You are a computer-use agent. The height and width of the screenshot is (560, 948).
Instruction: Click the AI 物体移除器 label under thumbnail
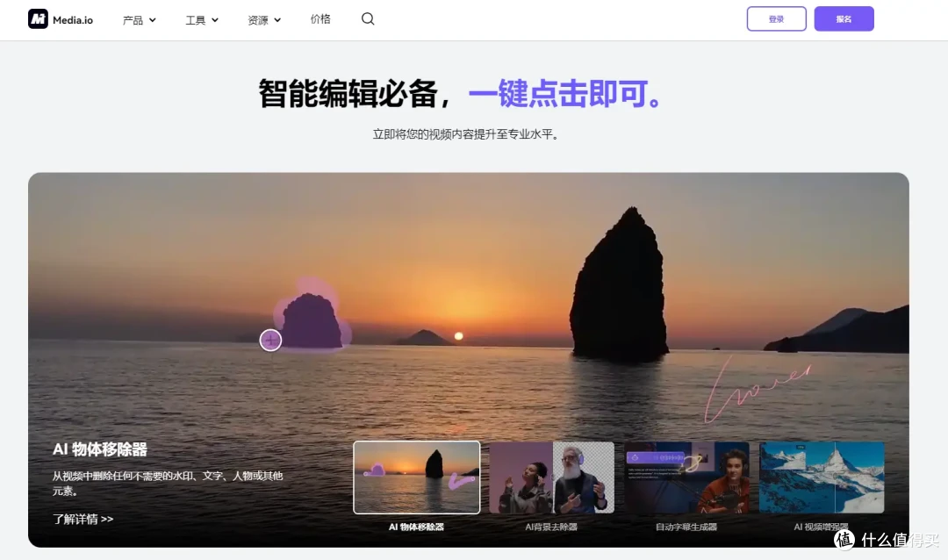click(417, 527)
